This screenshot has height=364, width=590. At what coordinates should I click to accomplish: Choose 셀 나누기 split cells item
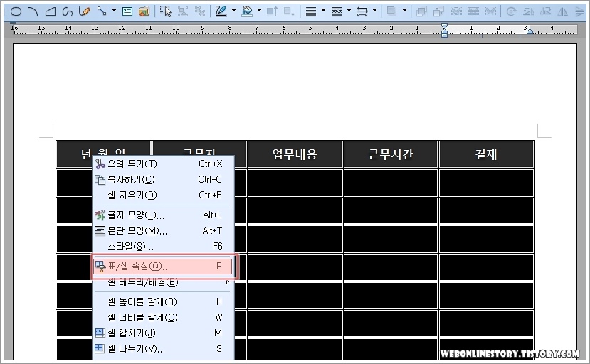click(162, 348)
